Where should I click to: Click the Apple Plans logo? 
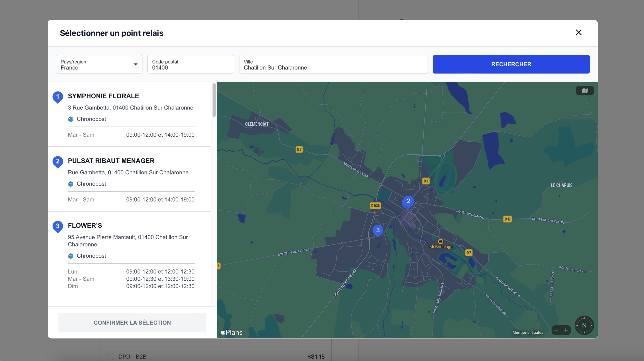click(231, 332)
